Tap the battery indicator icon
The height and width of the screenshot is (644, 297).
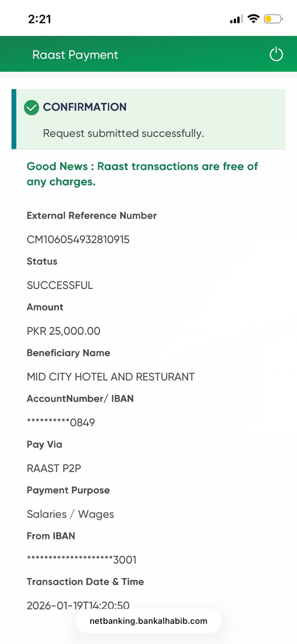point(273,19)
